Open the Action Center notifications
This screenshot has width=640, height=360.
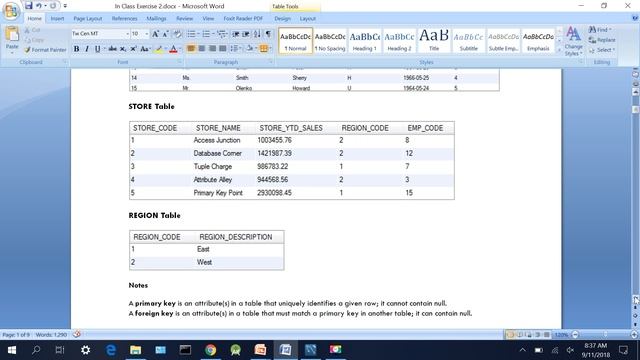click(x=623, y=350)
